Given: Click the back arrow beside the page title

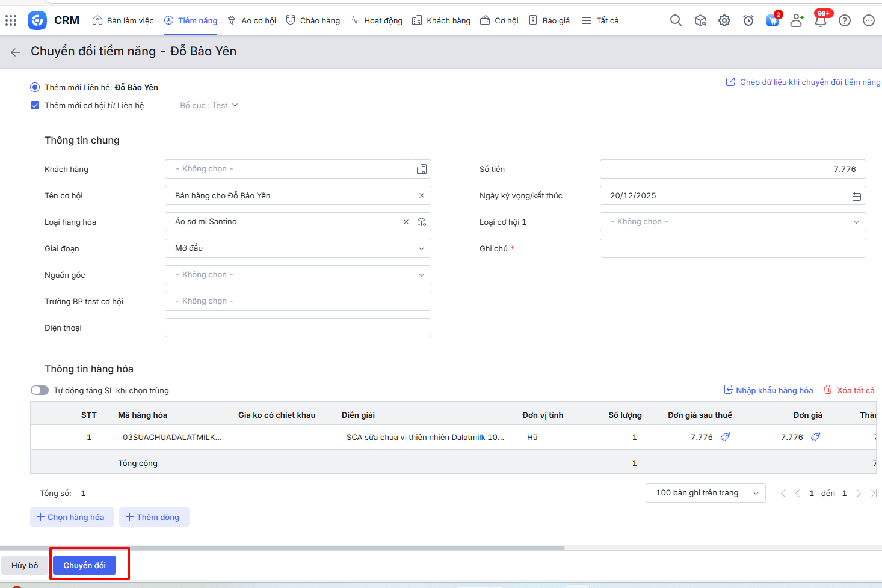Looking at the screenshot, I should tap(16, 52).
